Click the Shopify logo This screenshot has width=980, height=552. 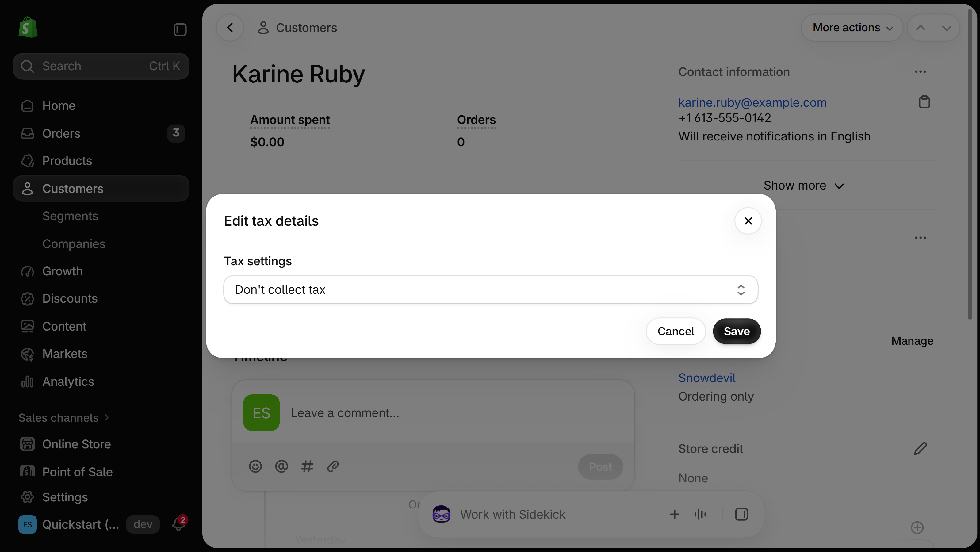pyautogui.click(x=28, y=27)
